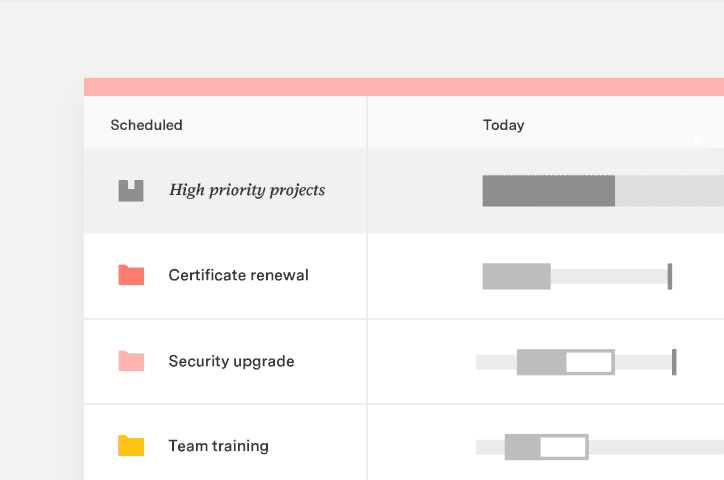
Task: Click the Certificate renewal deadline marker
Action: tap(670, 276)
